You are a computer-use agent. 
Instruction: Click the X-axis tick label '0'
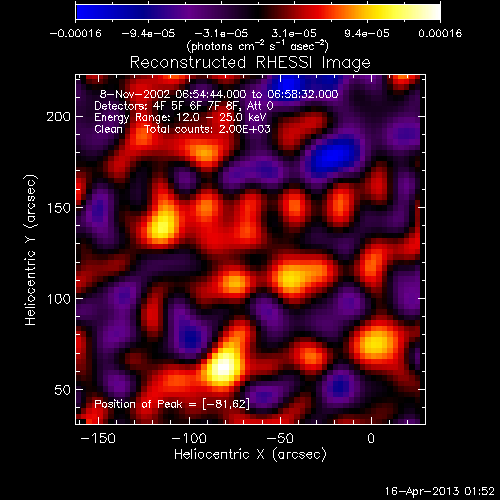371,438
